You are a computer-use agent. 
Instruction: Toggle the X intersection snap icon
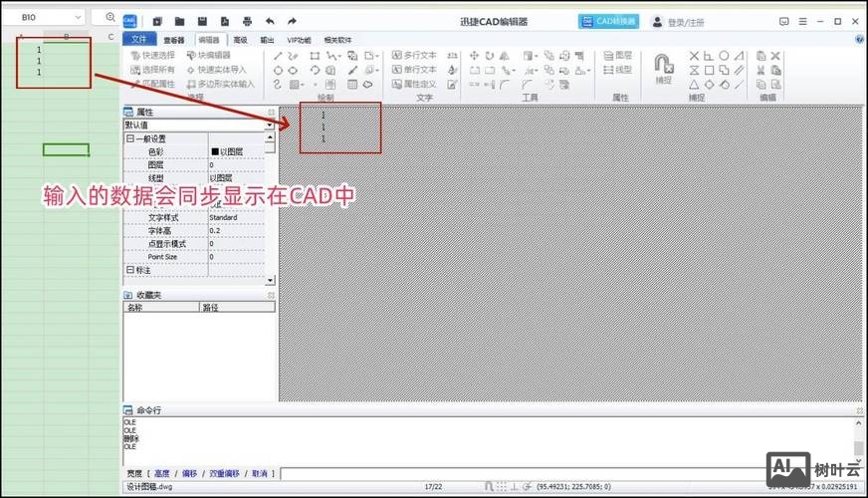click(694, 56)
